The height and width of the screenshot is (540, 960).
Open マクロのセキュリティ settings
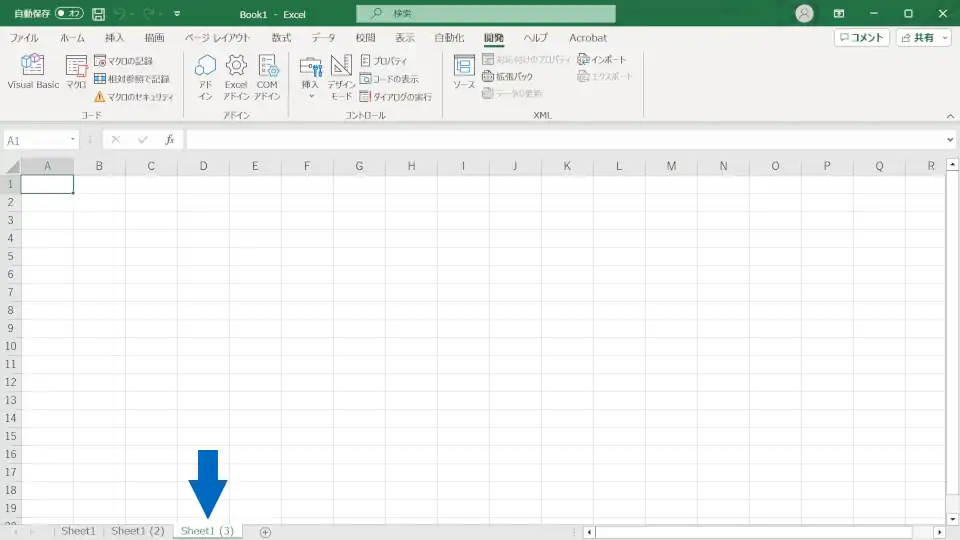click(x=134, y=97)
